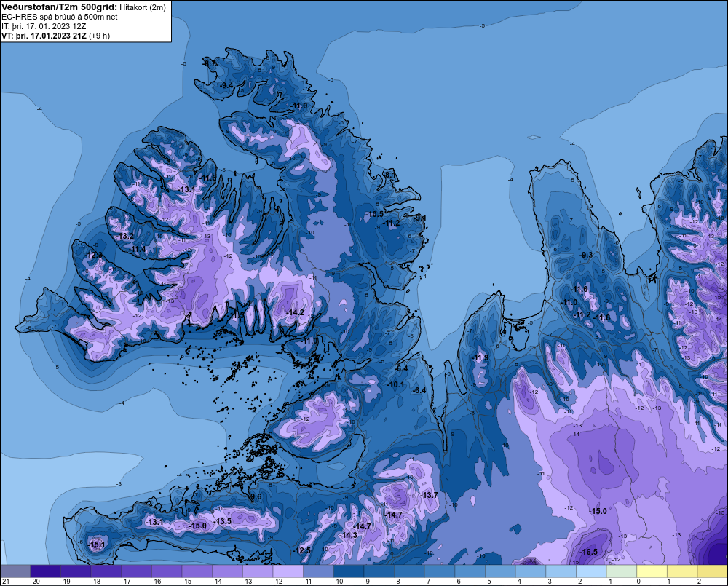The image size is (728, 586).
Task: Click the '(+9 h)' forecast offset text
Action: click(99, 36)
